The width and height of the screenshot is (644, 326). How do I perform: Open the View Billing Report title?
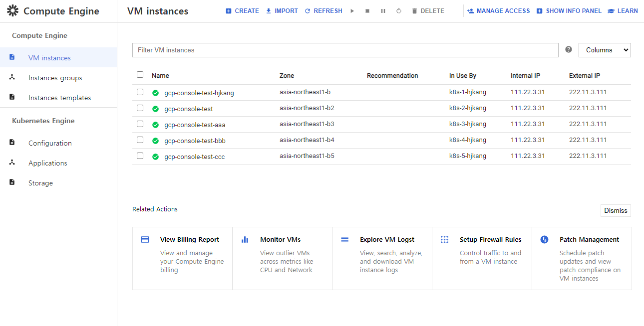point(190,239)
